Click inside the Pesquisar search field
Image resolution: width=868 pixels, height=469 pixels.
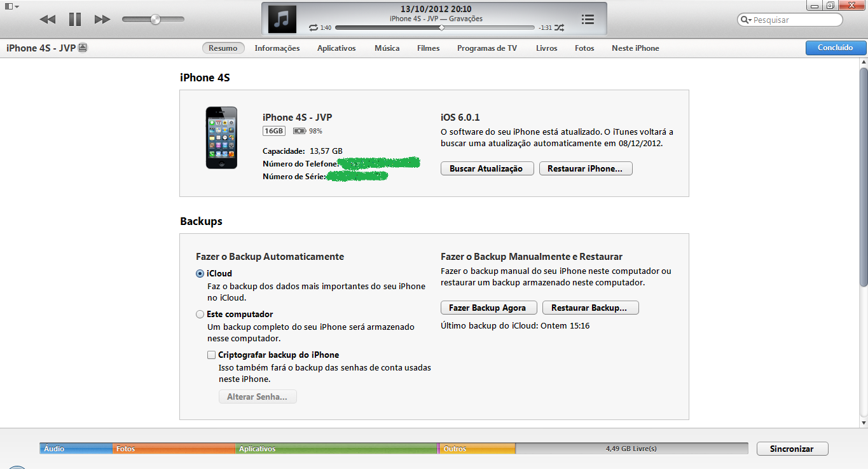(795, 20)
